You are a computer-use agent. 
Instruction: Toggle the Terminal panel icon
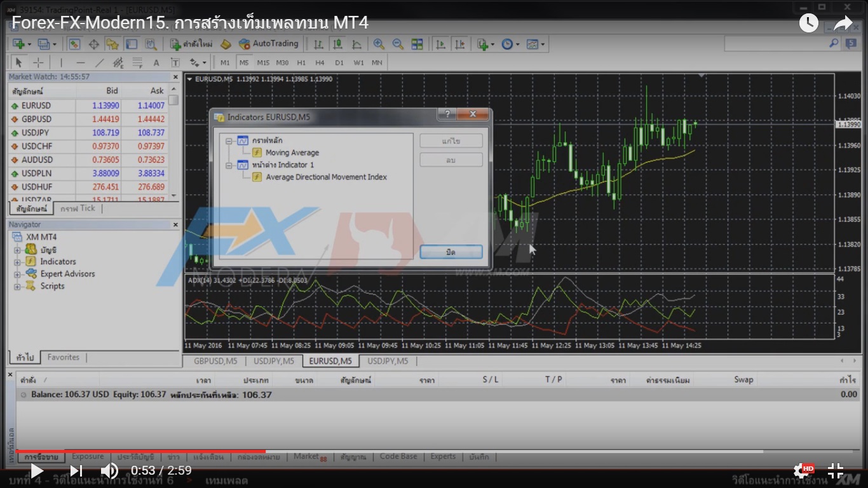[132, 44]
